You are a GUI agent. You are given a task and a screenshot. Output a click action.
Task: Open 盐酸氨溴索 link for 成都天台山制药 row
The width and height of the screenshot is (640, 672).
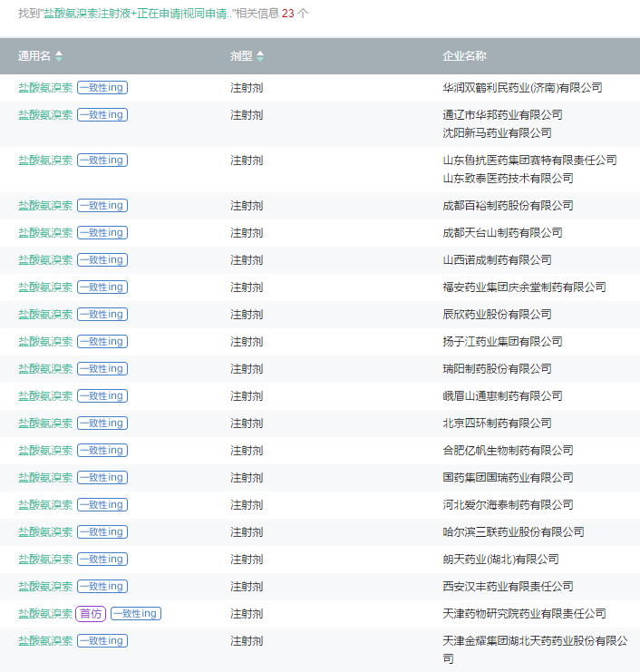tap(45, 233)
